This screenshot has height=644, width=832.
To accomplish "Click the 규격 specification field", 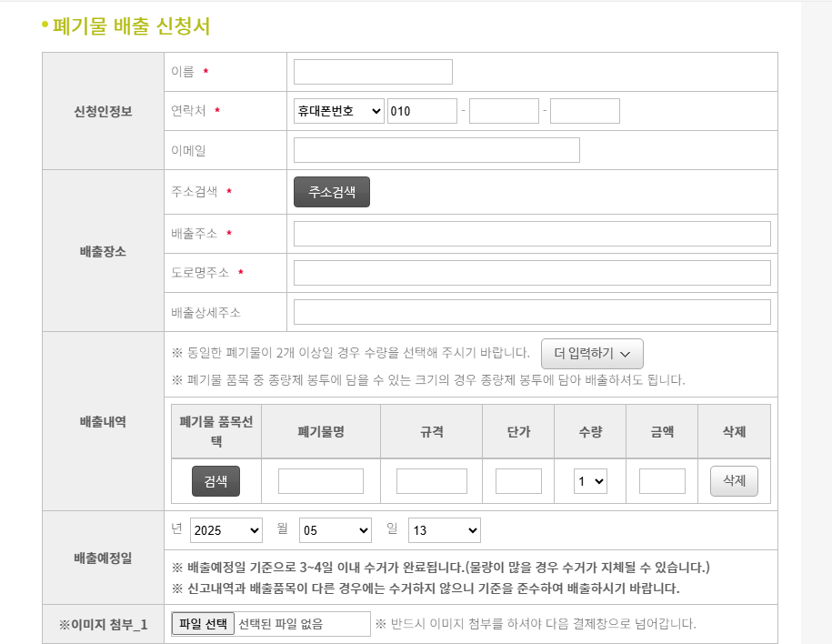I will click(431, 480).
